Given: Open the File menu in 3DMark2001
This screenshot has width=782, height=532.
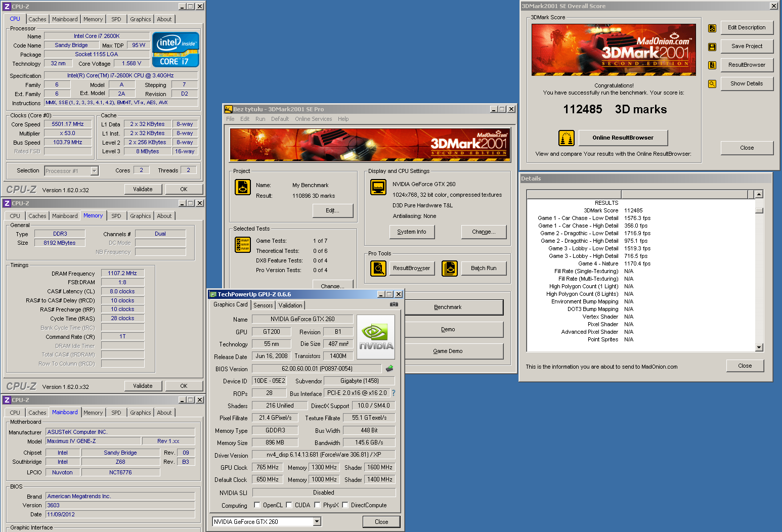Looking at the screenshot, I should [230, 119].
